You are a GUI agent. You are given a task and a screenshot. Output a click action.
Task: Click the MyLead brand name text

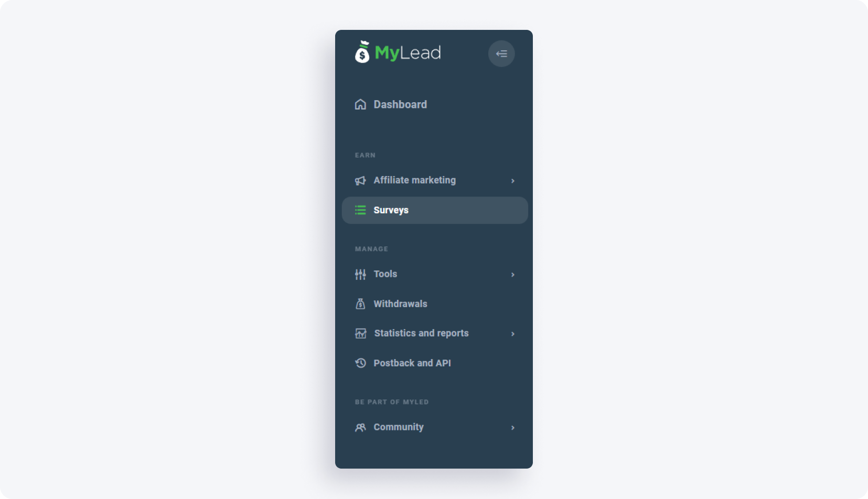click(408, 53)
